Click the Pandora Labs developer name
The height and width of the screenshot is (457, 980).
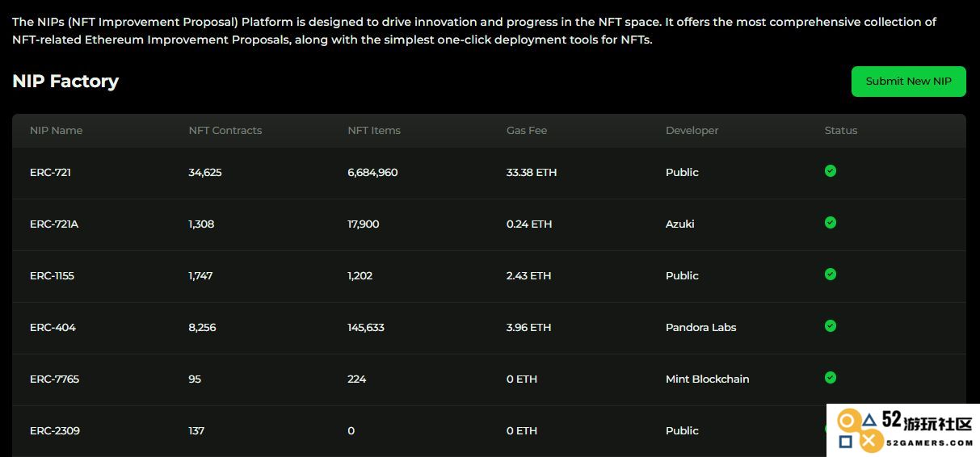pos(700,328)
